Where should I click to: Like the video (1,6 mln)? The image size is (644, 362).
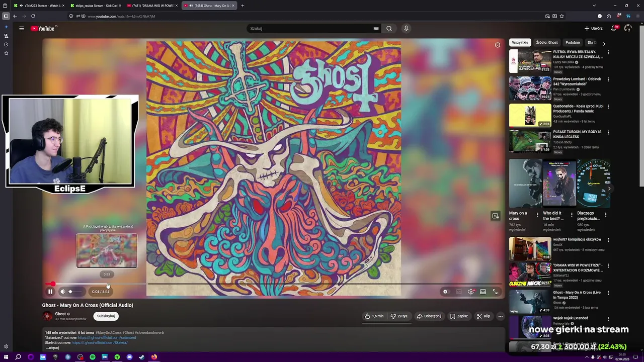coord(374,316)
